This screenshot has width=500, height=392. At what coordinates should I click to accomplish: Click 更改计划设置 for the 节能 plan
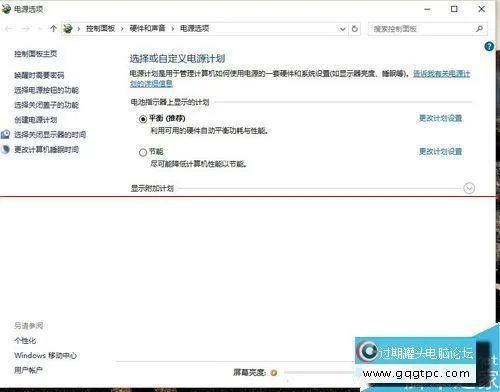coord(441,152)
